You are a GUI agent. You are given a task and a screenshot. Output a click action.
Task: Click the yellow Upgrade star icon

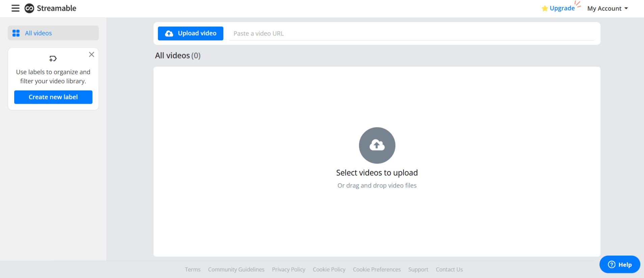544,8
